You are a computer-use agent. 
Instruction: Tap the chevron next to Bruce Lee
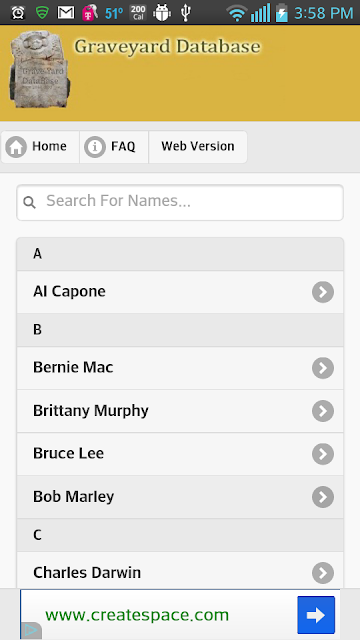tap(323, 454)
